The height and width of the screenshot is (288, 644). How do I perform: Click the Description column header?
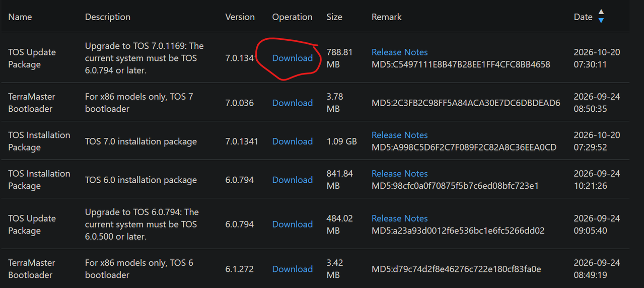pos(108,17)
